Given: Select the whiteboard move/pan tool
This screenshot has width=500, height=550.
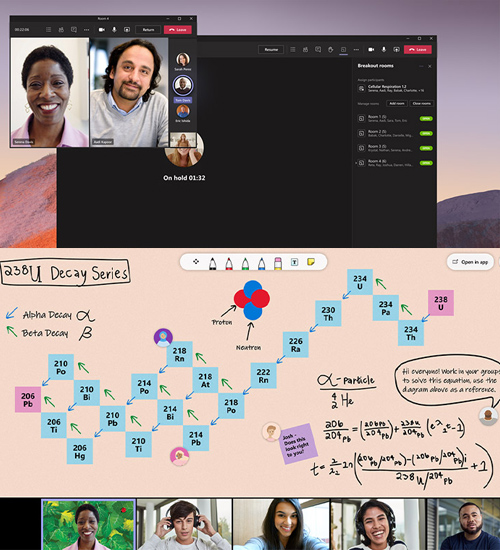Looking at the screenshot, I should (x=196, y=261).
